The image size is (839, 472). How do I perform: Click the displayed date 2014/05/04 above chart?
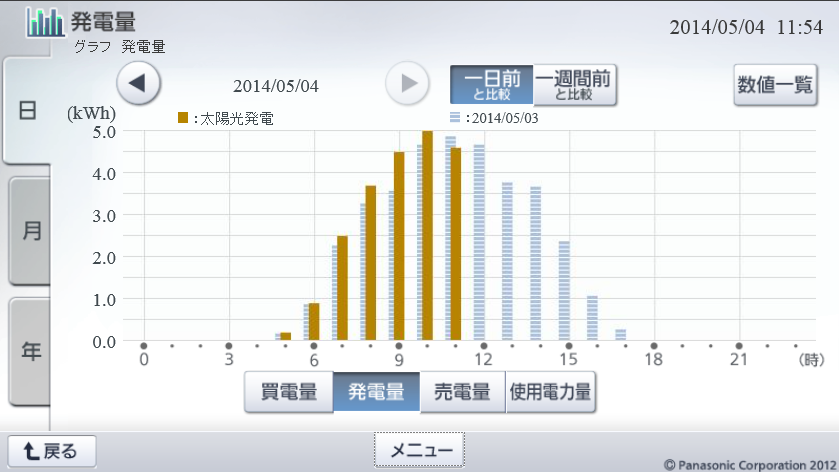pyautogui.click(x=276, y=86)
